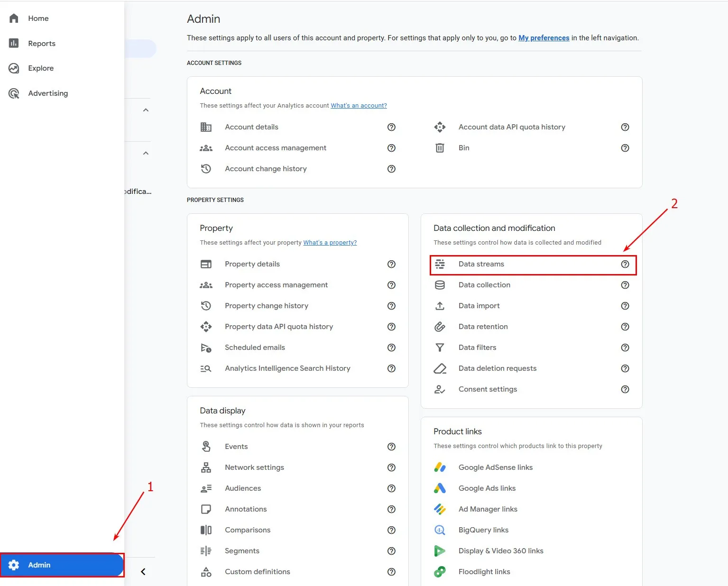Click the help icon next to Data streams
The height and width of the screenshot is (586, 728).
tap(625, 264)
